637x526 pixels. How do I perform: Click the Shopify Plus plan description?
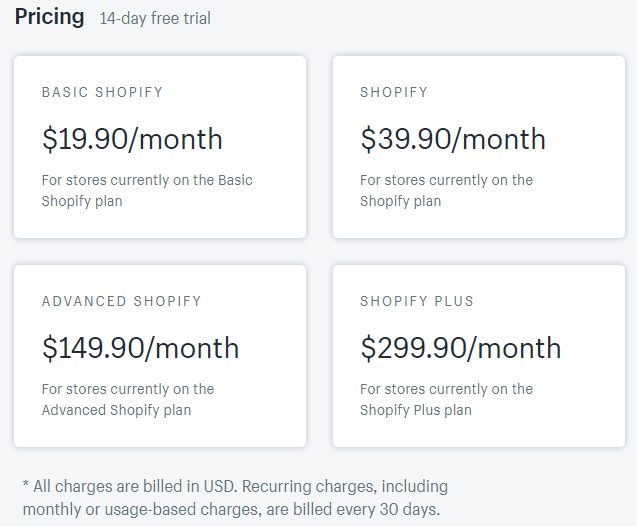pos(446,400)
